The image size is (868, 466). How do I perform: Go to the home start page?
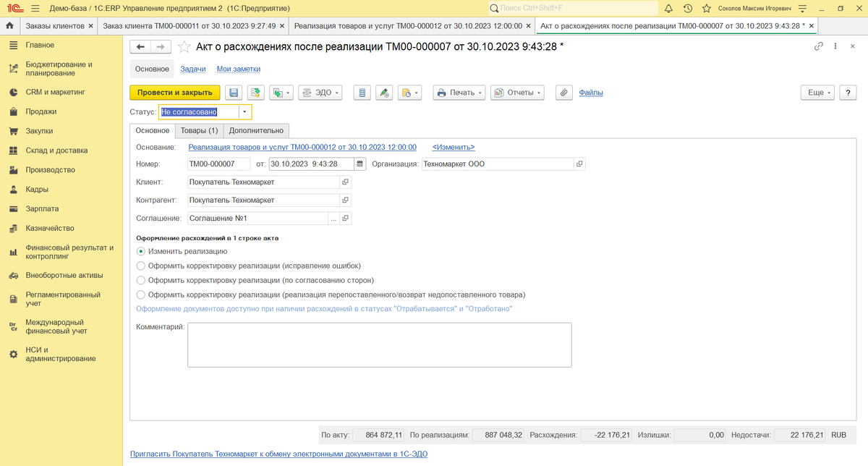[9, 25]
